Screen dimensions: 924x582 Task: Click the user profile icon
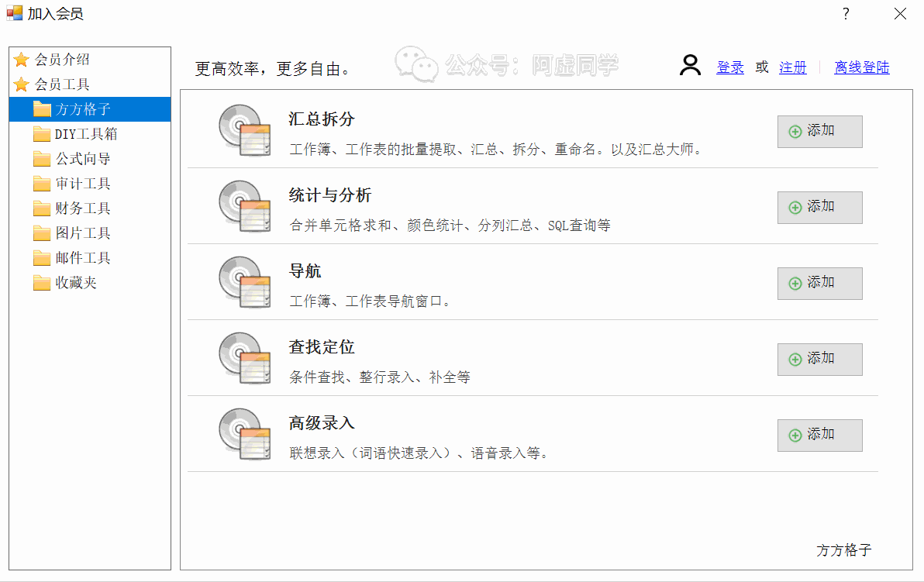690,65
